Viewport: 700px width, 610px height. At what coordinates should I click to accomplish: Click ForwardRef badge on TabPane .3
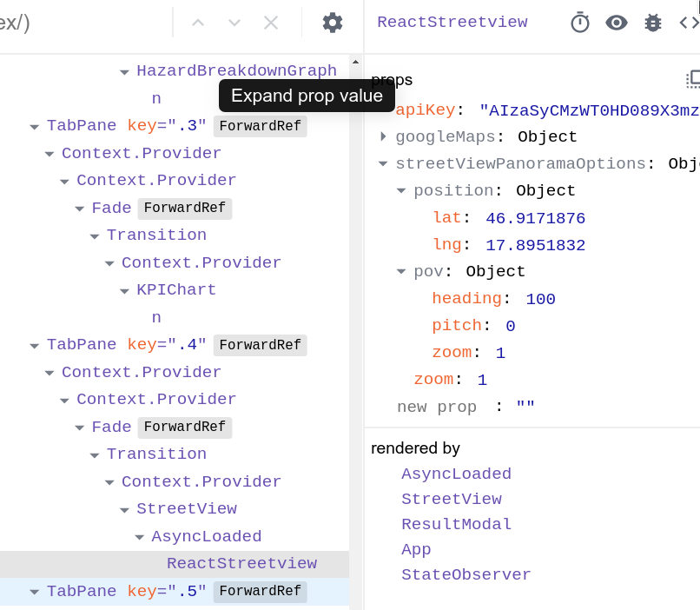pos(261,126)
